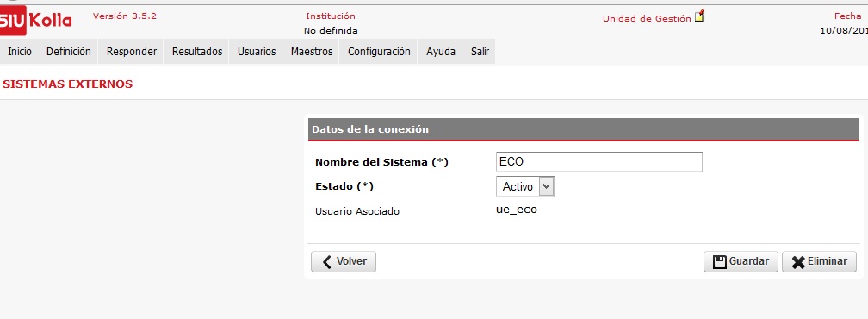This screenshot has height=319, width=868.
Task: Click the X icon on Eliminar
Action: pyautogui.click(x=798, y=262)
